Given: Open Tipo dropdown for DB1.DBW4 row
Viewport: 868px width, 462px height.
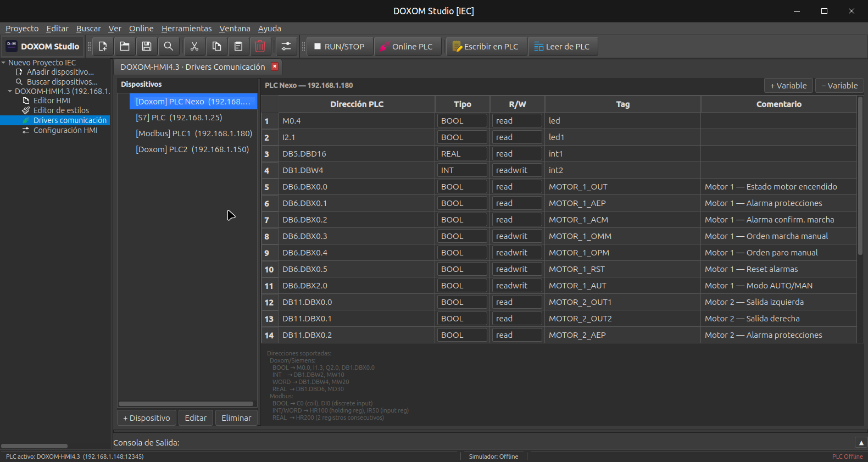Looking at the screenshot, I should pos(462,170).
